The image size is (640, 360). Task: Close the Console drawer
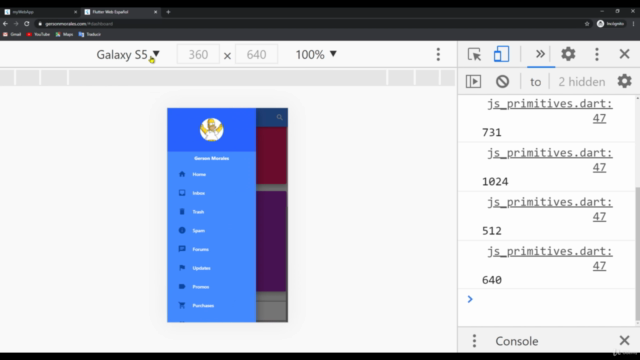[624, 340]
